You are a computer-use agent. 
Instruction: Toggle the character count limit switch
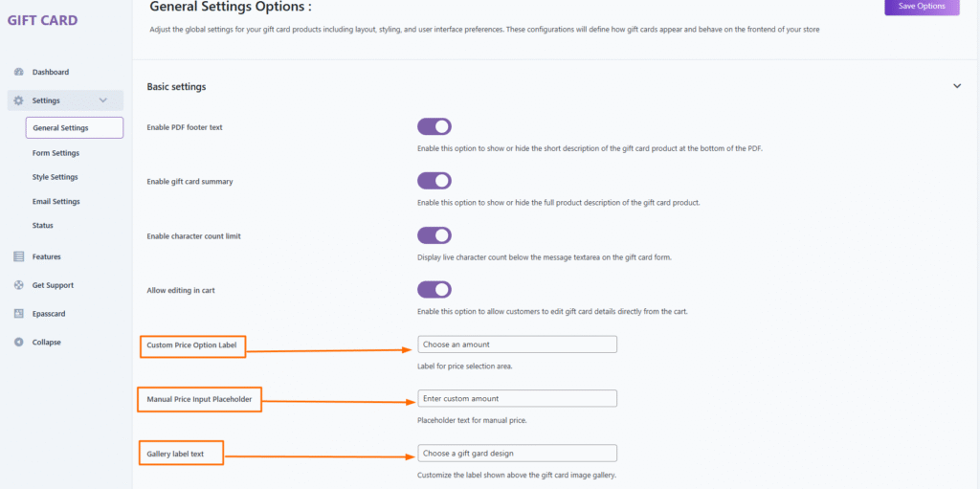click(434, 235)
